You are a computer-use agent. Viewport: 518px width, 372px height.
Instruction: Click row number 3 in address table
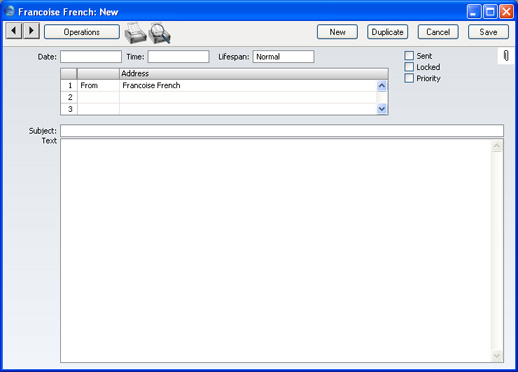point(69,109)
